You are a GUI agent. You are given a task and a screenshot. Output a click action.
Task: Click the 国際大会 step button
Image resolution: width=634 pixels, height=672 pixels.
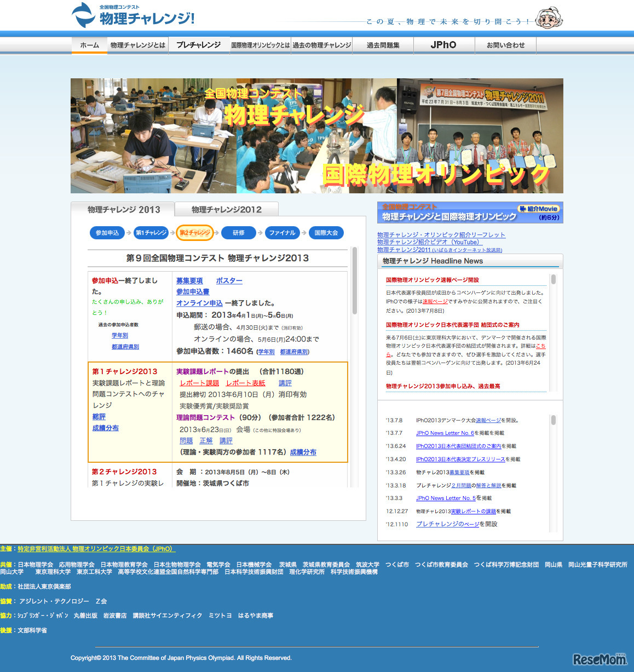pos(327,233)
